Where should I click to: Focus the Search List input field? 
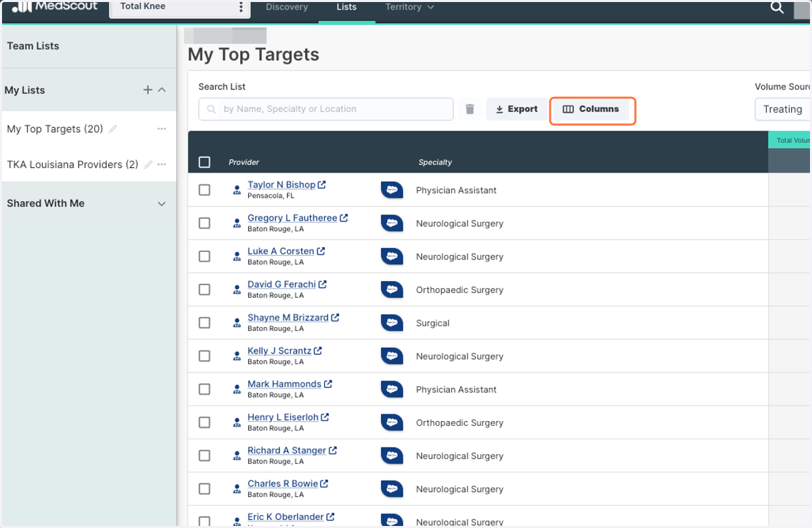(325, 109)
